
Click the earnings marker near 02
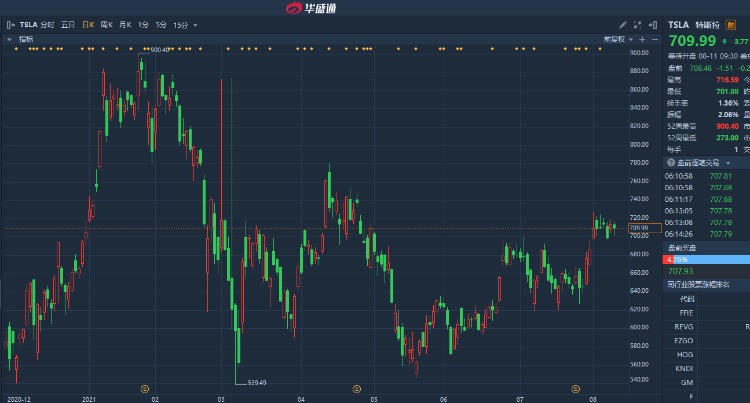[145, 389]
